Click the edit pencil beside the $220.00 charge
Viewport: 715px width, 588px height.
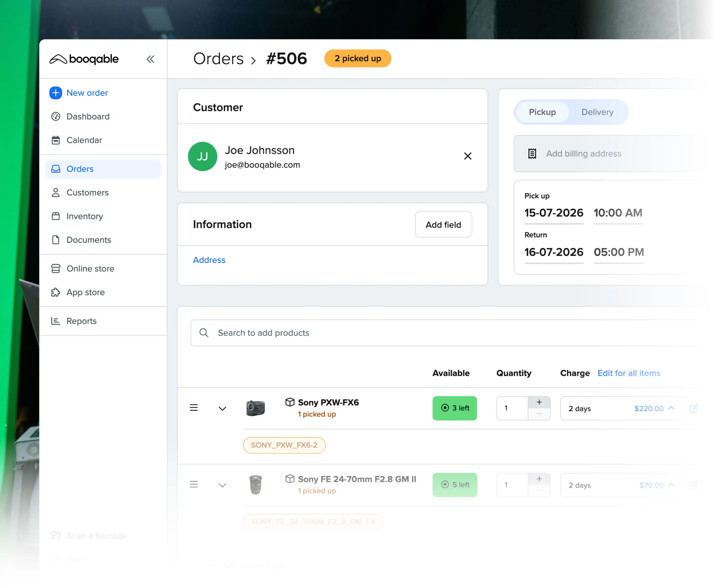pos(694,408)
